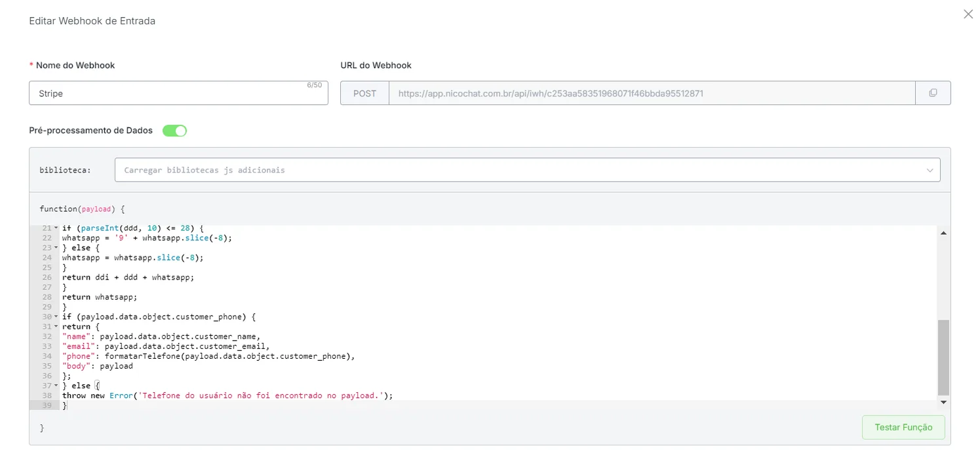Click the code editor scroll up arrow
Screen dimensions: 980x450
click(943, 233)
